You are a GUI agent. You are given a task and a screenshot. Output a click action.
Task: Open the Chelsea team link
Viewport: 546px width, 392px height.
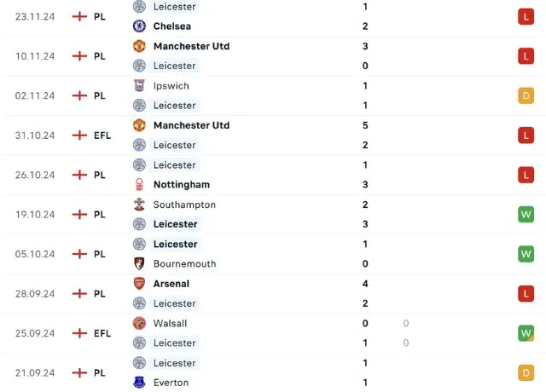[x=171, y=26]
